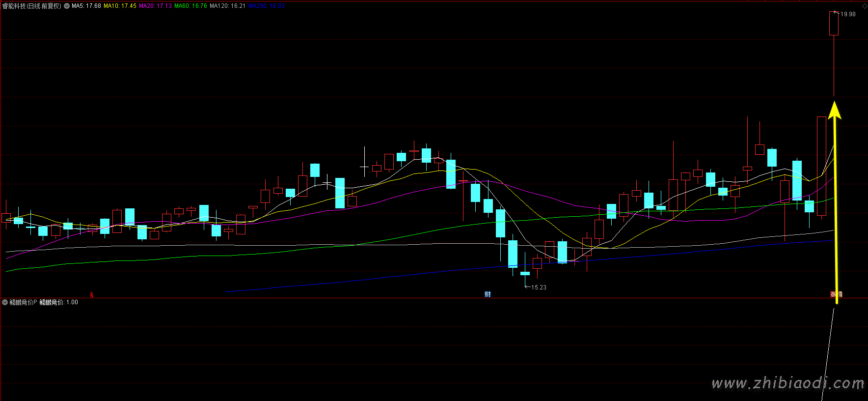
Task: Click the yellow upward arrow head
Action: pos(835,111)
